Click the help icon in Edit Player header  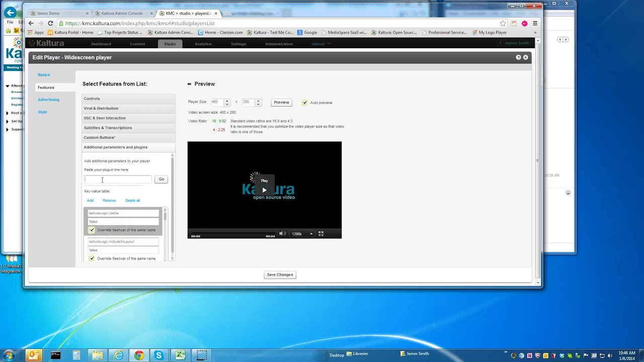(x=518, y=57)
